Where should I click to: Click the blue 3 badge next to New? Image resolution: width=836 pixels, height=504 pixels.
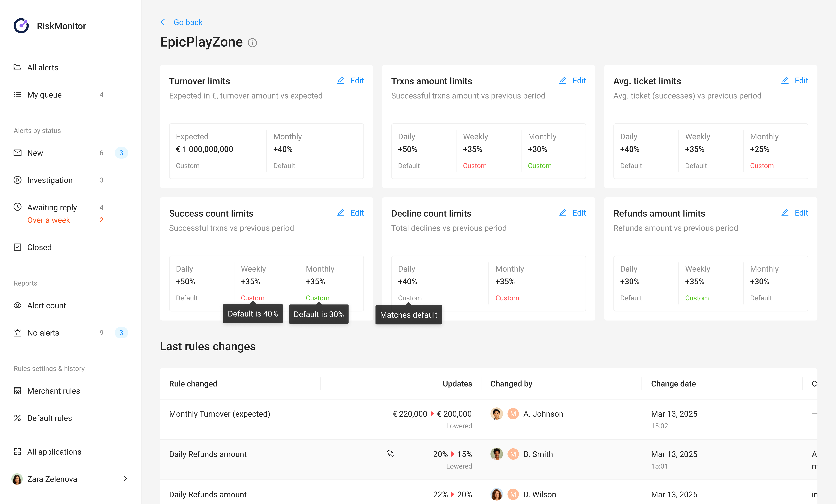121,153
